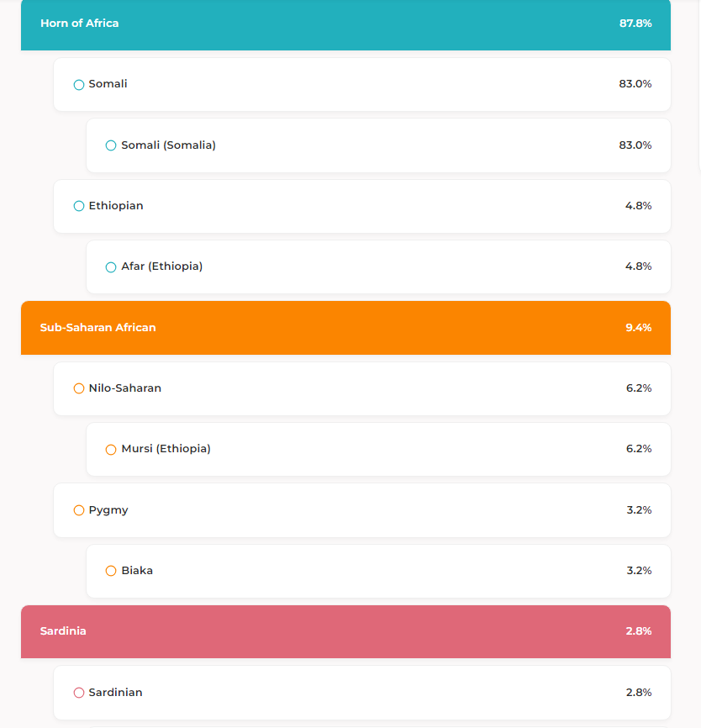Click the pink circle beside Sardinian
This screenshot has height=728, width=701.
79,693
